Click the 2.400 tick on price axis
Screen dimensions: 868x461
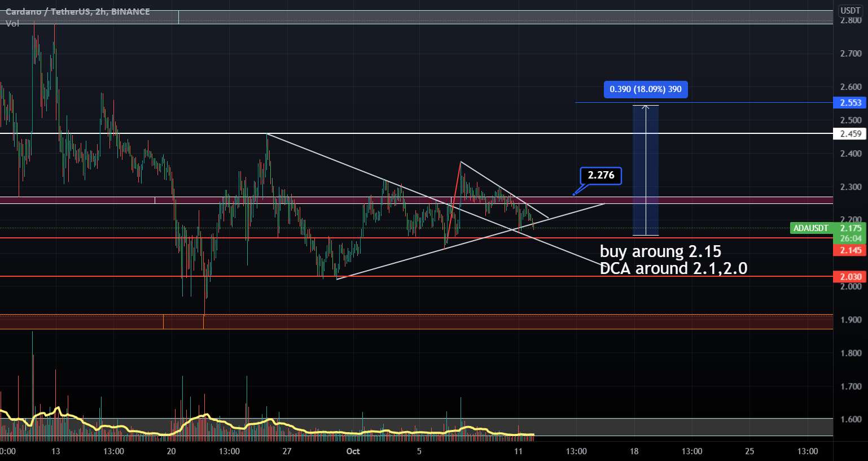coord(851,154)
